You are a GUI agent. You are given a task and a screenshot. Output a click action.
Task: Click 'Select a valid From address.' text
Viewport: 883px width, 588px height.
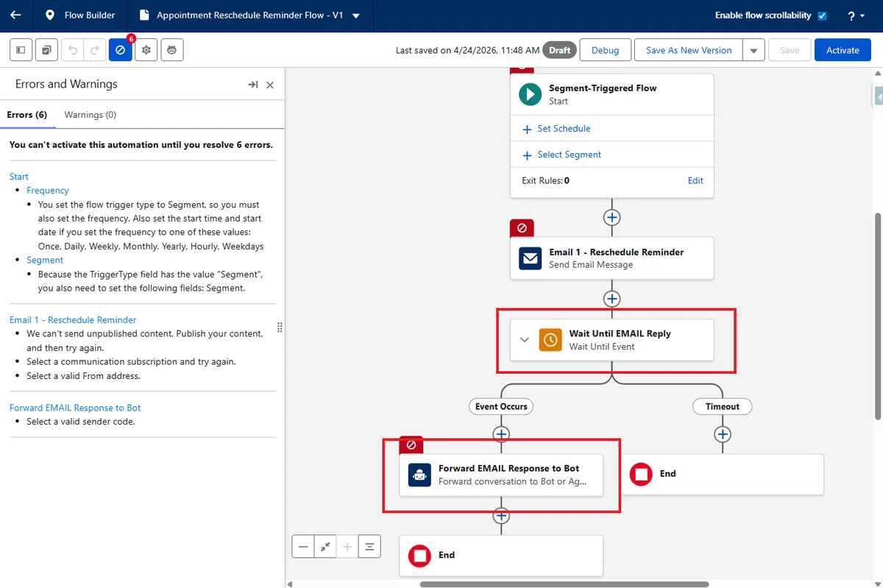83,376
